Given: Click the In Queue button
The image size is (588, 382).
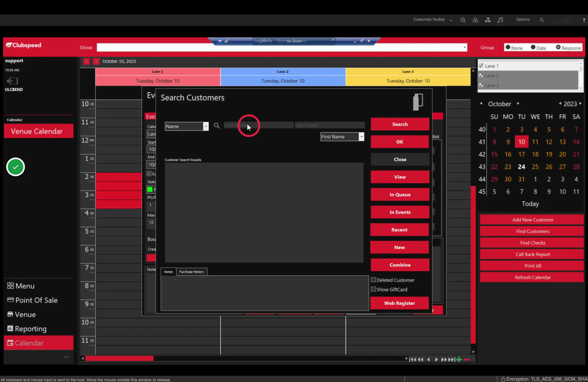Looking at the screenshot, I should point(400,195).
